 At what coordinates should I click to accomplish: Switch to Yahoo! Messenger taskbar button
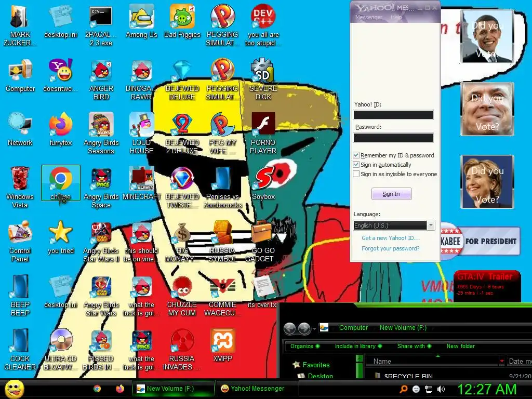pyautogui.click(x=257, y=389)
